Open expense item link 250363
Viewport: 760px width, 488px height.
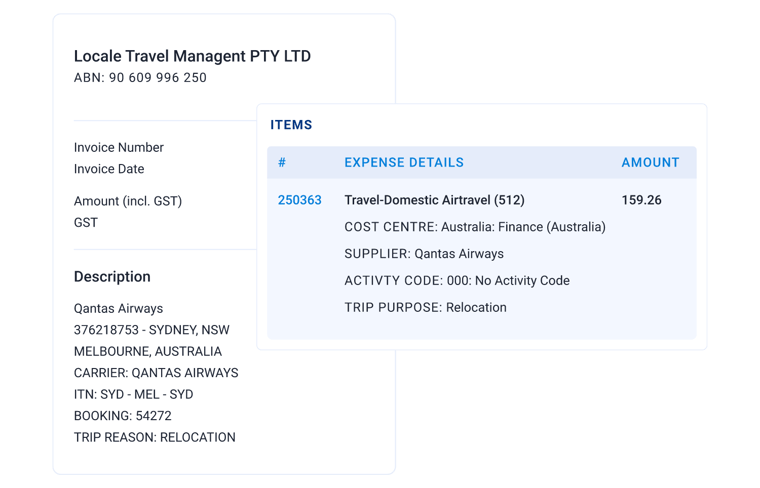[x=299, y=200]
